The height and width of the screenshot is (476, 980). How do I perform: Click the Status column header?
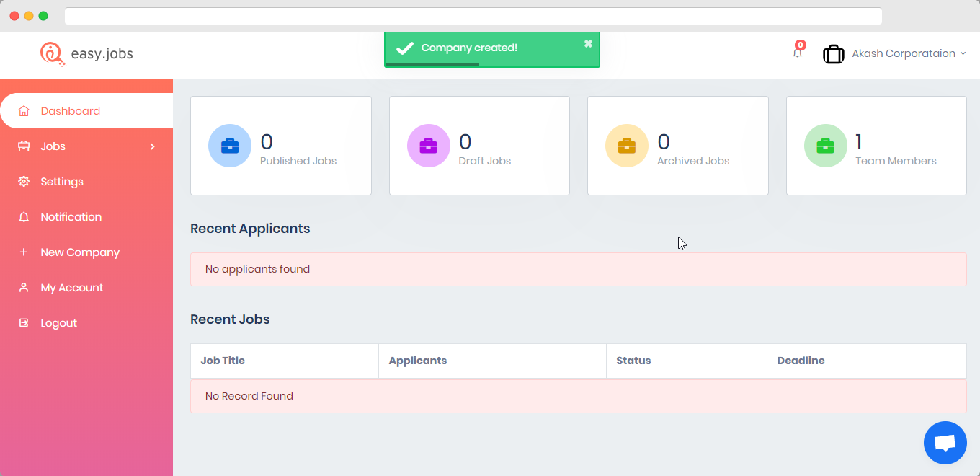pos(687,361)
